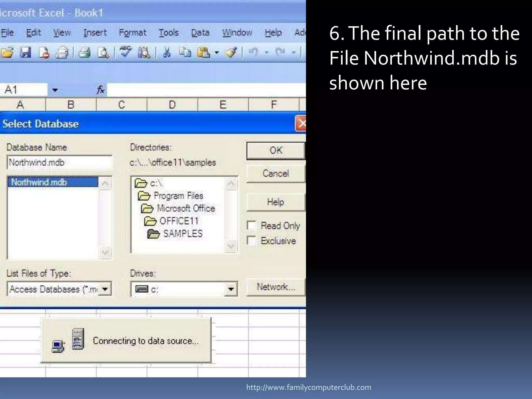The width and height of the screenshot is (532, 399).
Task: Open the Drives dropdown
Action: pyautogui.click(x=231, y=289)
